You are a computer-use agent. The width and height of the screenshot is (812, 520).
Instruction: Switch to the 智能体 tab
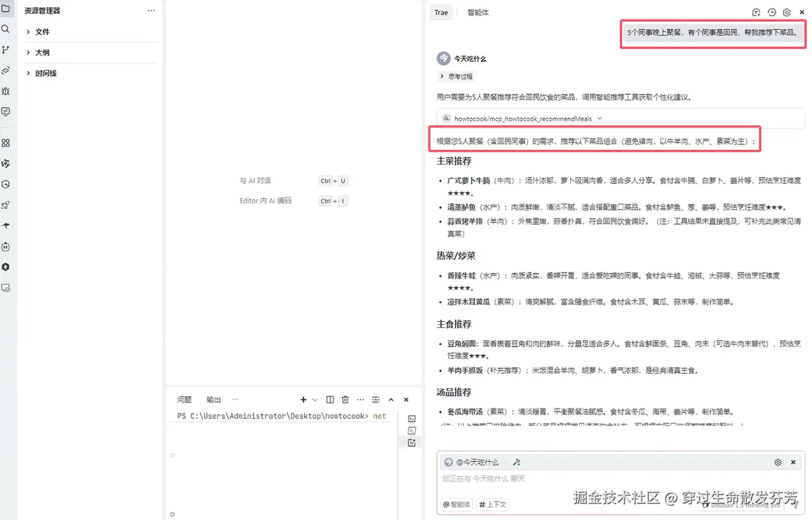(478, 12)
